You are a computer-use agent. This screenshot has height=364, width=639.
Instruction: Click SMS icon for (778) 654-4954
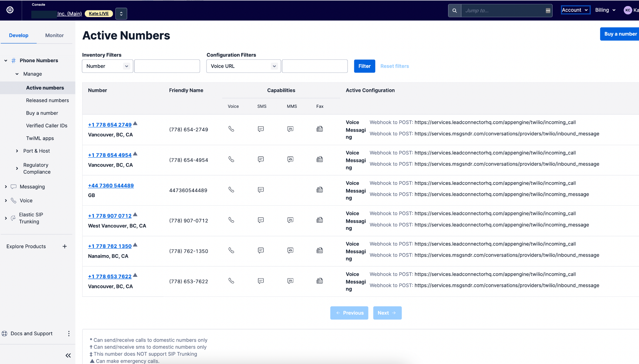coord(261,159)
